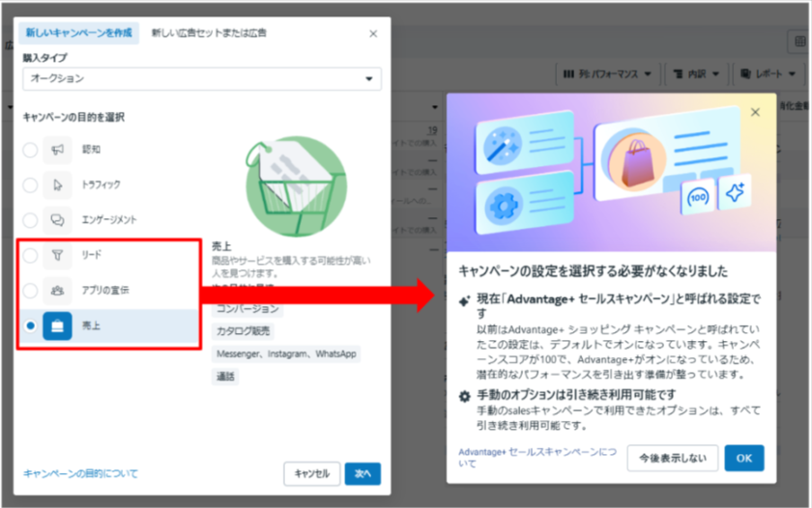Select the アプリの宣伝 radio button
The width and height of the screenshot is (812, 508).
point(31,291)
